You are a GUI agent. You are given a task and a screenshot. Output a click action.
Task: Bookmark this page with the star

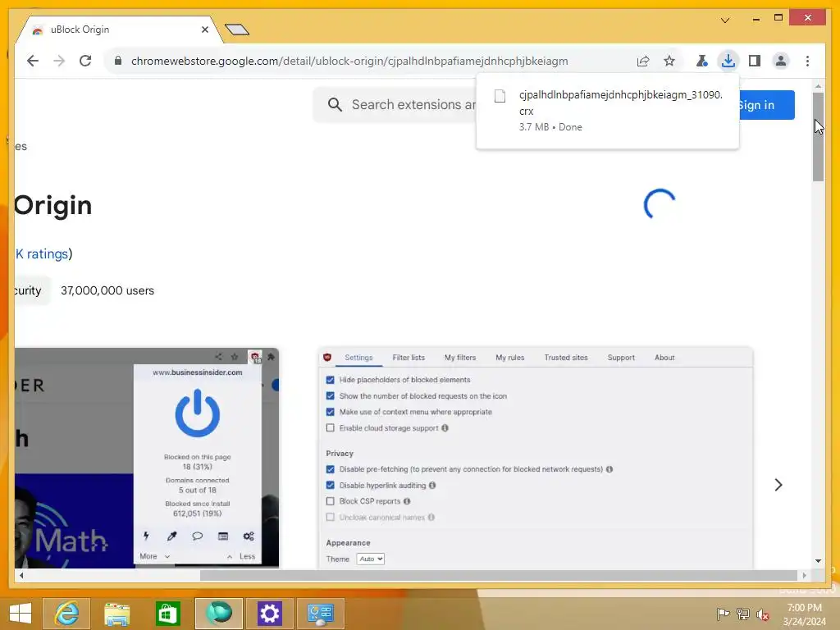click(x=669, y=61)
